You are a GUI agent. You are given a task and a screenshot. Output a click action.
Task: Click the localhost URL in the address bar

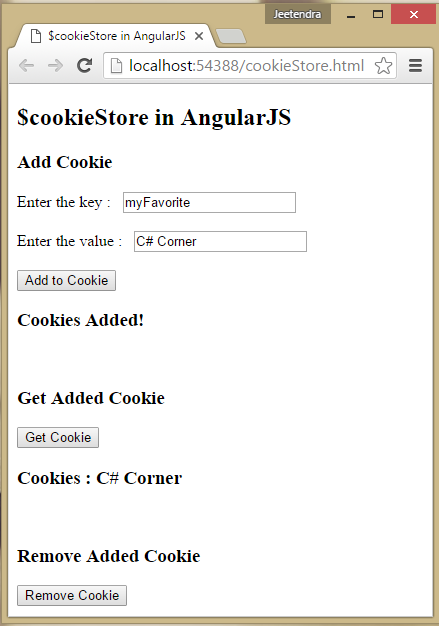click(246, 65)
